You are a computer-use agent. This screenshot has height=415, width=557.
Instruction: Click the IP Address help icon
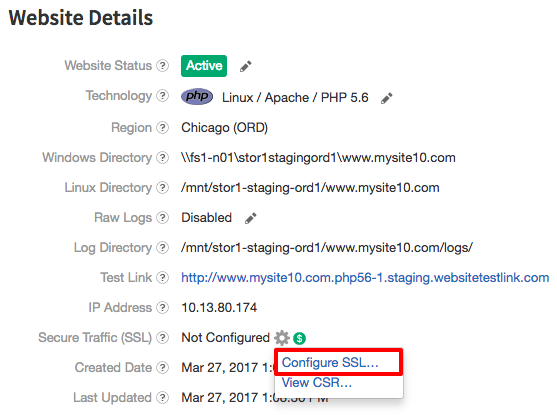pos(163,307)
